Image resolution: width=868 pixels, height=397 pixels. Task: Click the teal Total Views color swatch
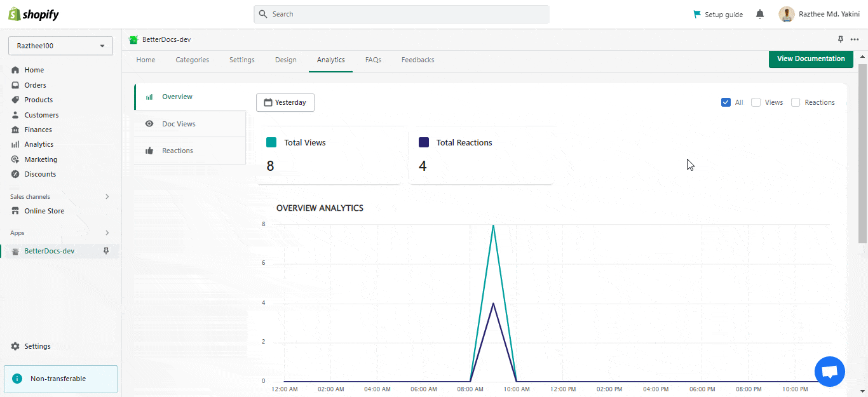271,142
